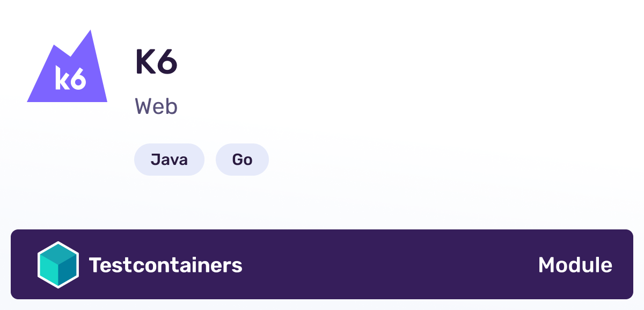The width and height of the screenshot is (644, 310).
Task: Click the K6 heading text
Action: (156, 62)
